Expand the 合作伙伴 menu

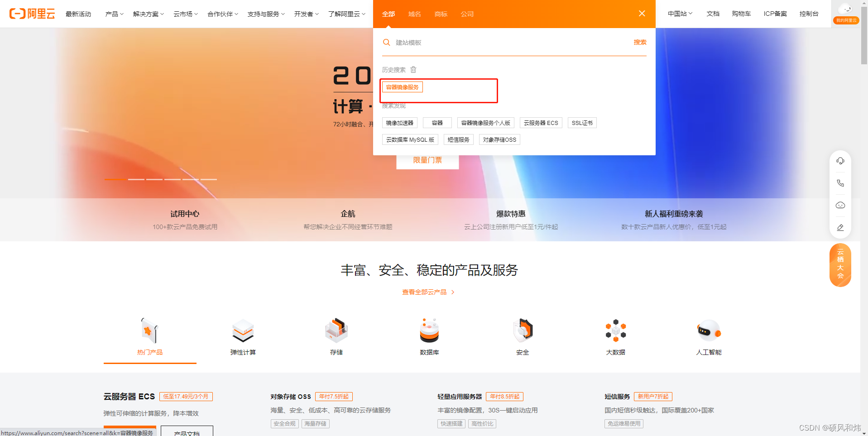tap(223, 14)
